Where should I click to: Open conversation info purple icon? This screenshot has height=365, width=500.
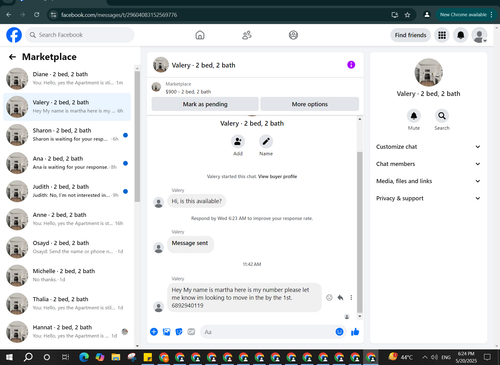(x=351, y=65)
